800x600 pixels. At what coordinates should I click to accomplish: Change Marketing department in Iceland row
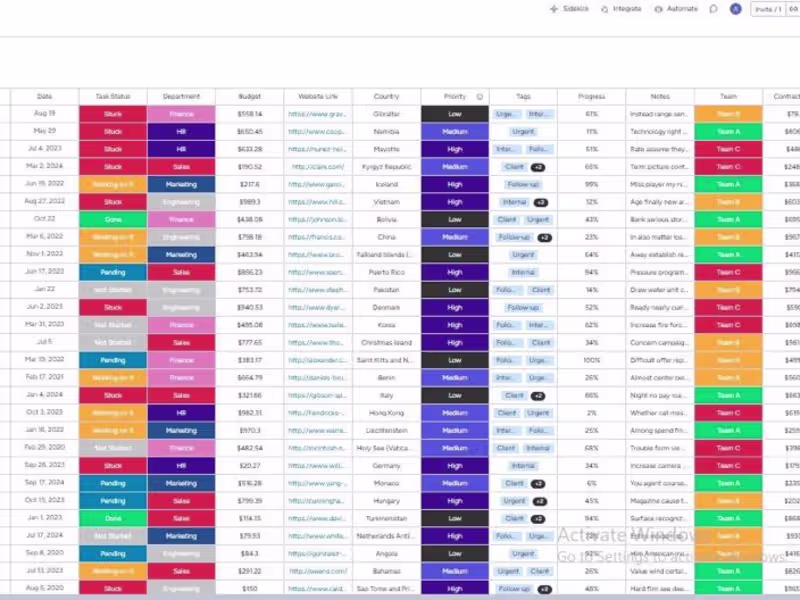click(181, 185)
